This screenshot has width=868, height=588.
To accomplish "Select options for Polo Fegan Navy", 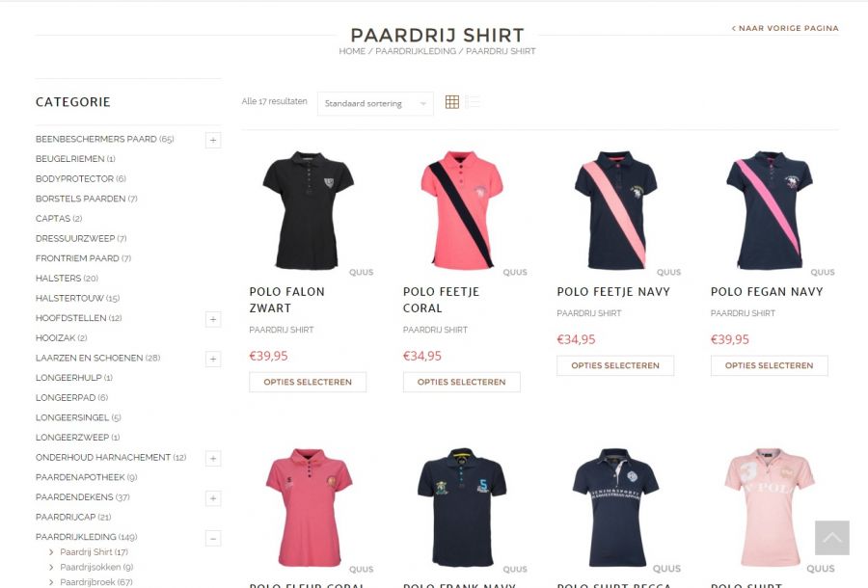I will click(x=769, y=365).
